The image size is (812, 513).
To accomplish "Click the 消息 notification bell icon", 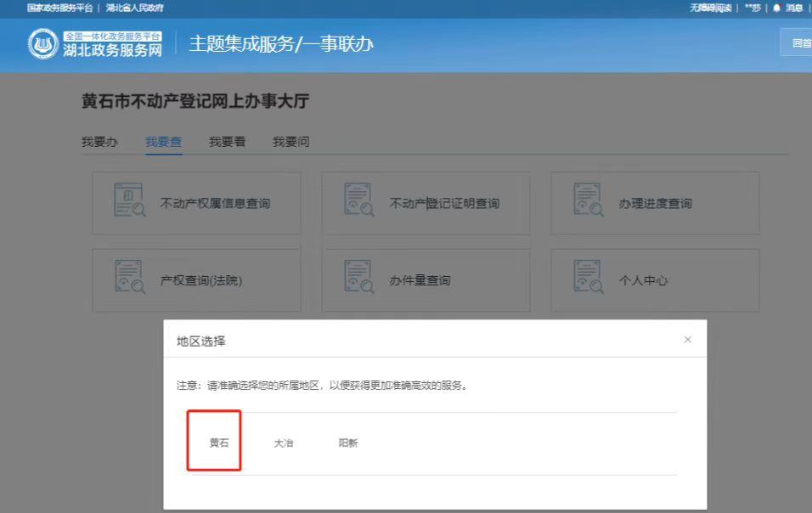I will click(776, 8).
